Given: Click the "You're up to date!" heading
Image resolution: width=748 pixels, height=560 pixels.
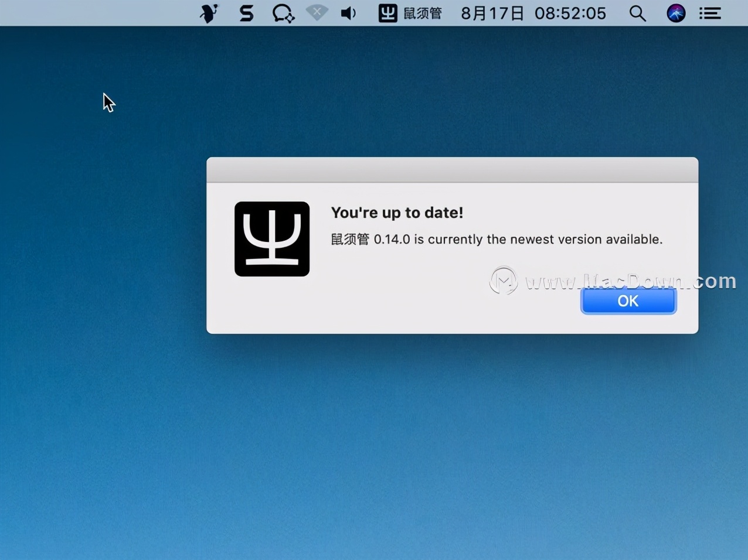Looking at the screenshot, I should [x=397, y=213].
